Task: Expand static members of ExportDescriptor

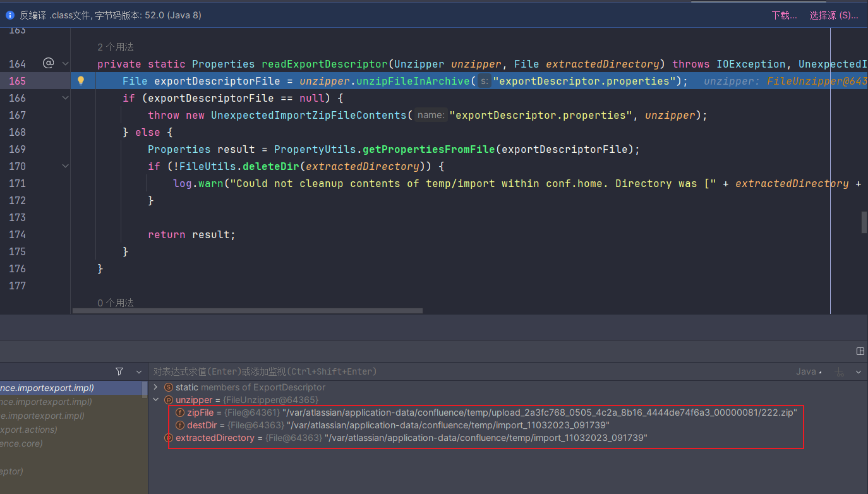Action: (x=156, y=387)
